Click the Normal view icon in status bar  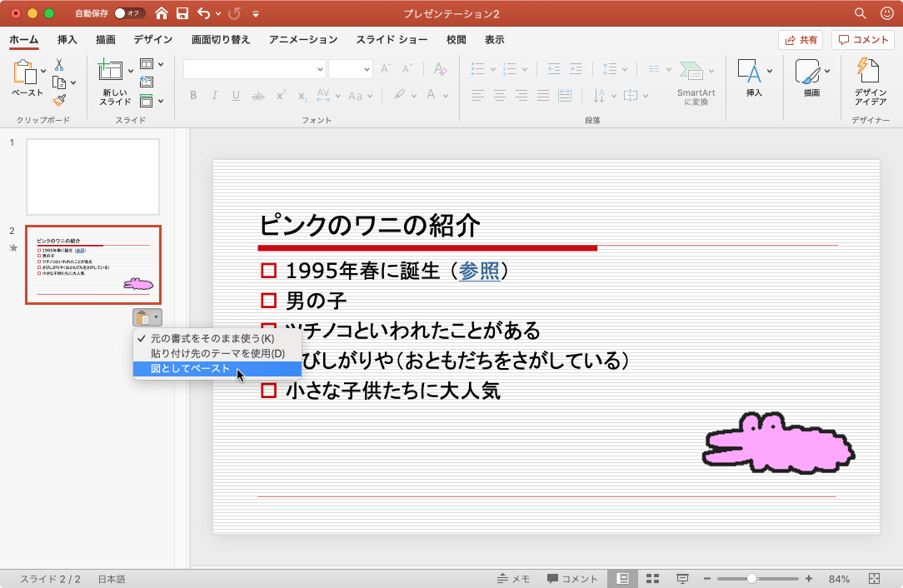pos(621,579)
